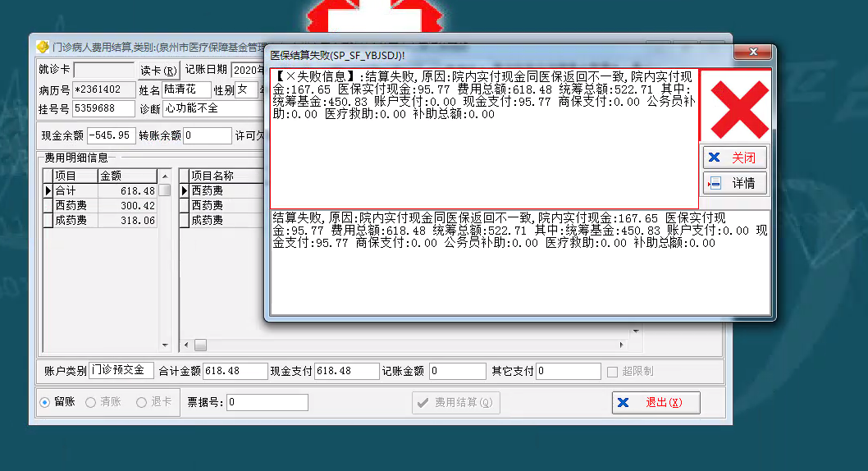Click the 项目 column header

tap(75, 176)
